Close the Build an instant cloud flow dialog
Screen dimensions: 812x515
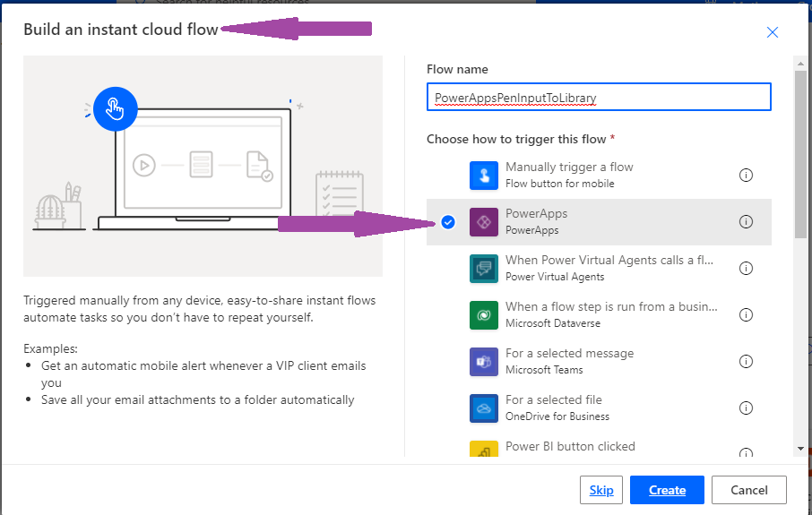coord(773,32)
